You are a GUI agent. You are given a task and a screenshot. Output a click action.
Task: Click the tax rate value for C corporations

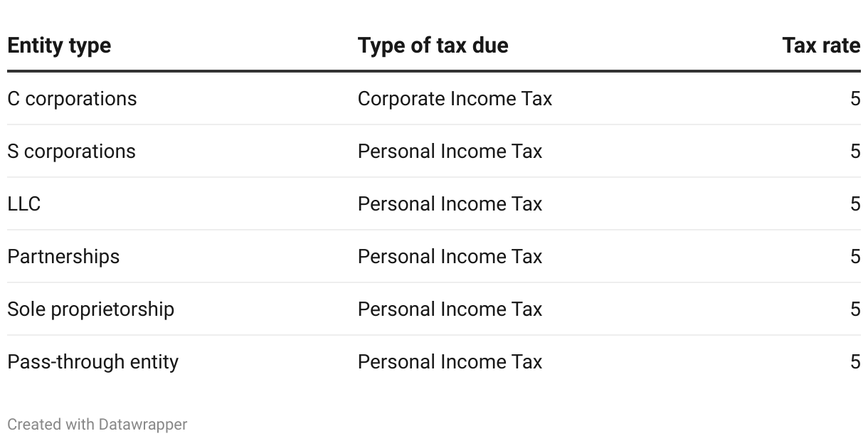click(x=855, y=98)
